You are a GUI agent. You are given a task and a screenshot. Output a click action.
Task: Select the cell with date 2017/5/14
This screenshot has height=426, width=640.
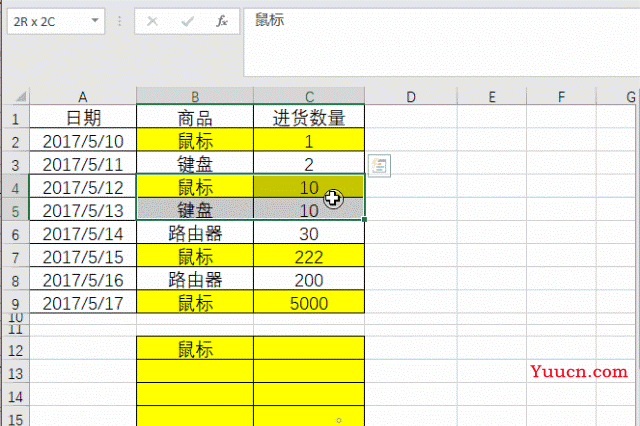pos(83,233)
